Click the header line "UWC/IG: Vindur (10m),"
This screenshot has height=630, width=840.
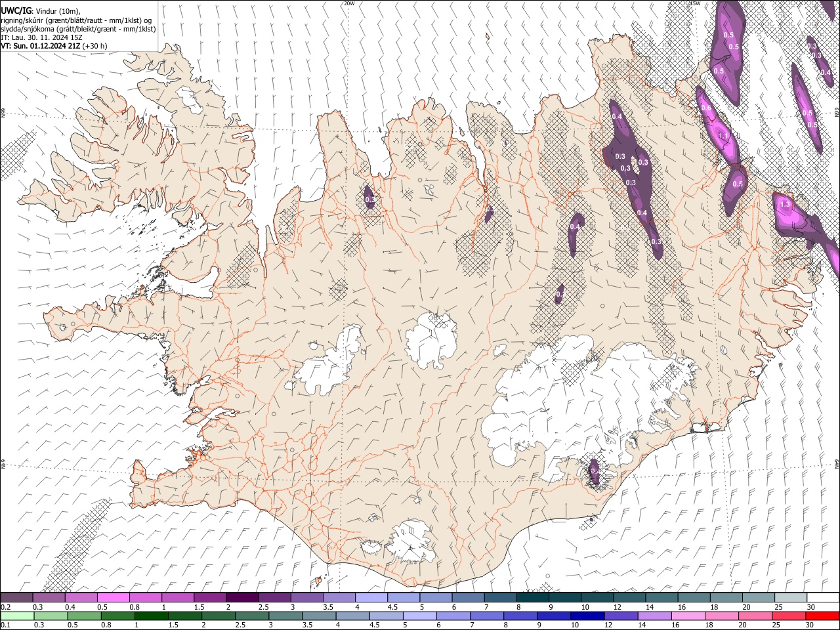pos(40,11)
